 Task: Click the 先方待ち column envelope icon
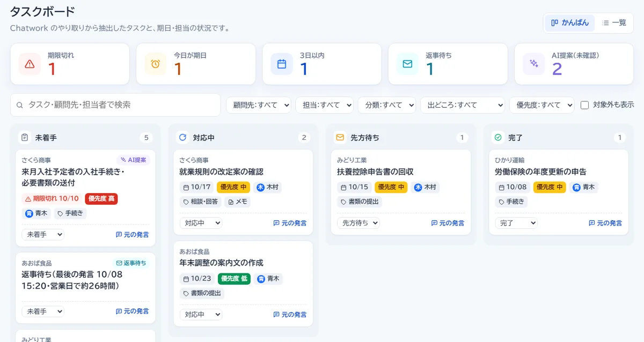(340, 138)
